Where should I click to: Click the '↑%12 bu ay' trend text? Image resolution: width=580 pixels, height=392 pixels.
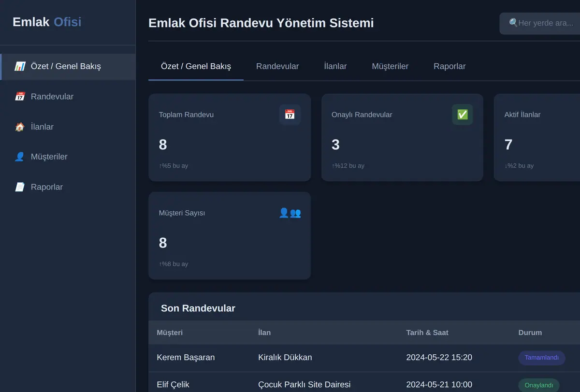pos(348,166)
